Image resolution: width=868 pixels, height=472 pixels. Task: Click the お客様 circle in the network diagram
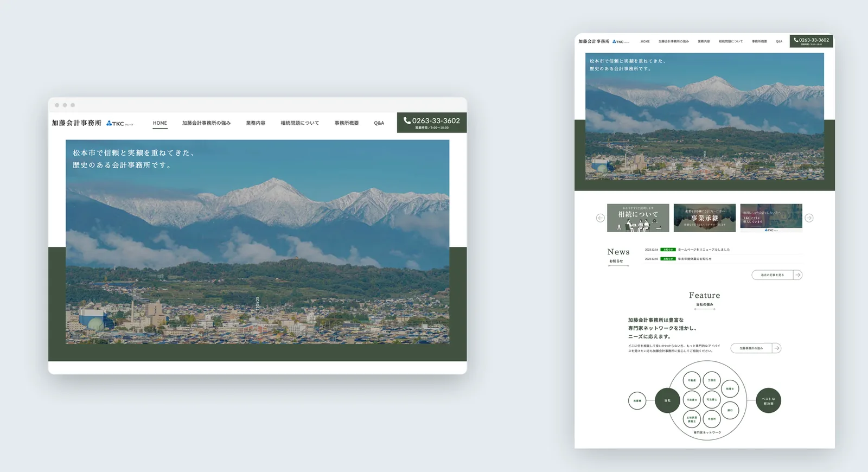click(x=637, y=400)
